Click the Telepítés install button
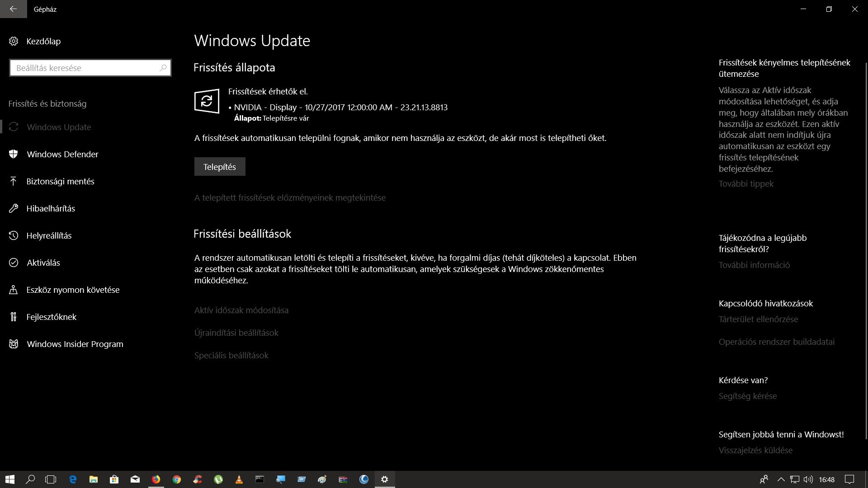Image resolution: width=868 pixels, height=488 pixels. [220, 167]
